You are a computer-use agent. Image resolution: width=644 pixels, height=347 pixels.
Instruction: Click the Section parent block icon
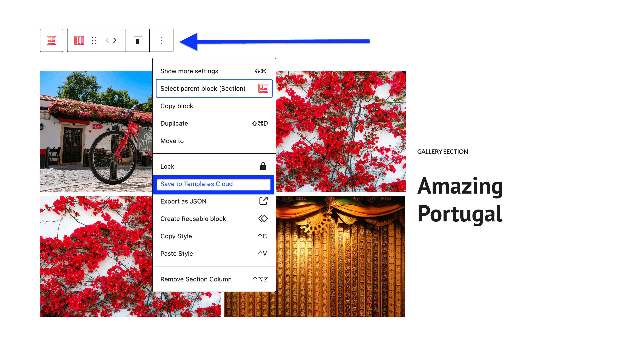coord(52,40)
